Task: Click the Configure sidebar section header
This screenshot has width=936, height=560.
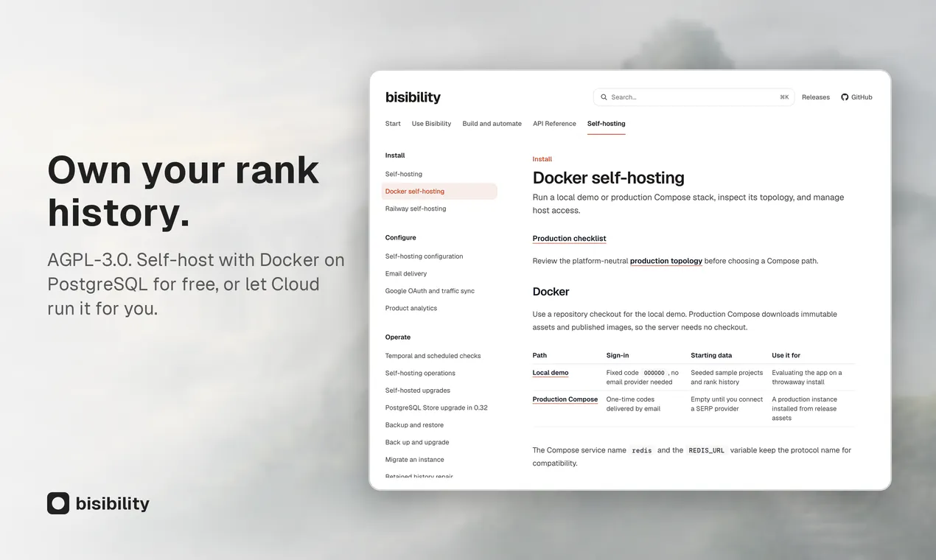Action: coord(401,238)
